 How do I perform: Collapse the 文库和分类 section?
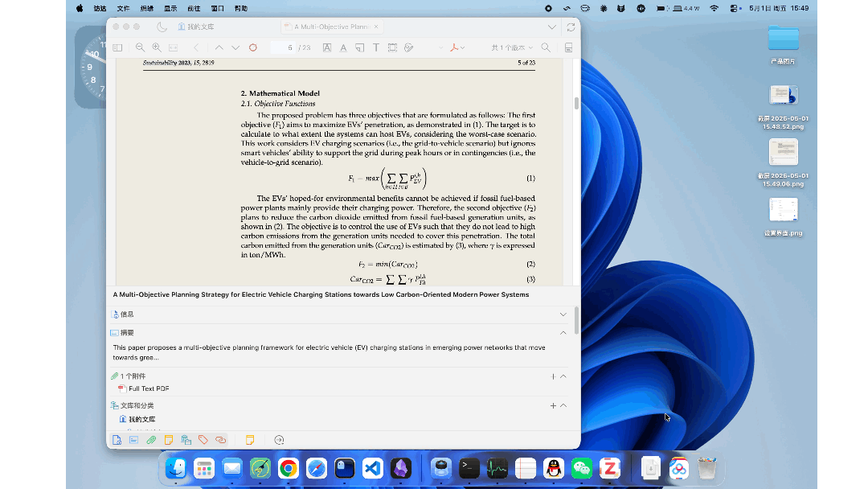[563, 406]
